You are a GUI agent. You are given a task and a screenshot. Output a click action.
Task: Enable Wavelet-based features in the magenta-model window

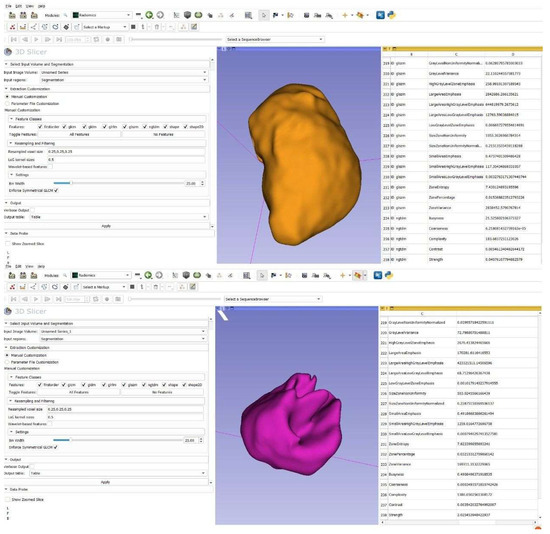coord(51,424)
